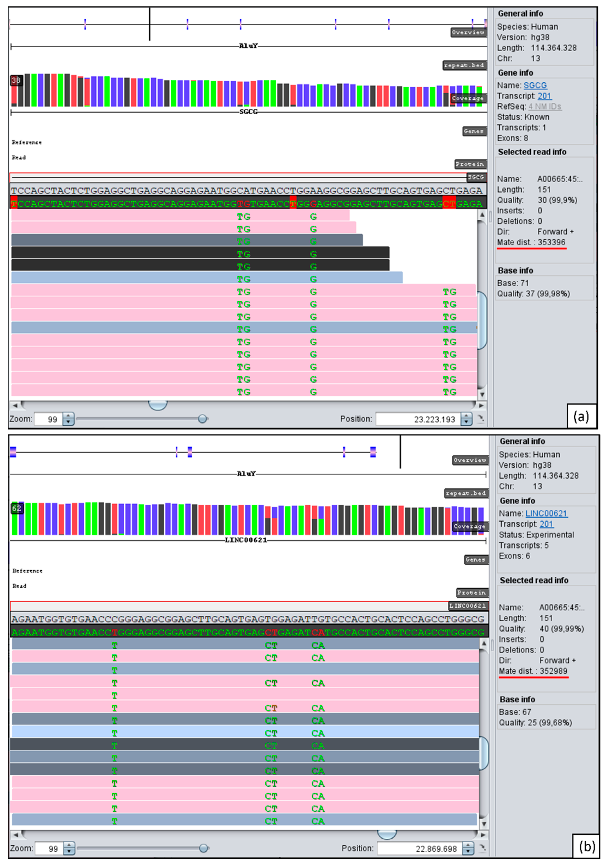Click the zoom slider handle in panel (b)
The height and width of the screenshot is (868, 607).
point(203,848)
